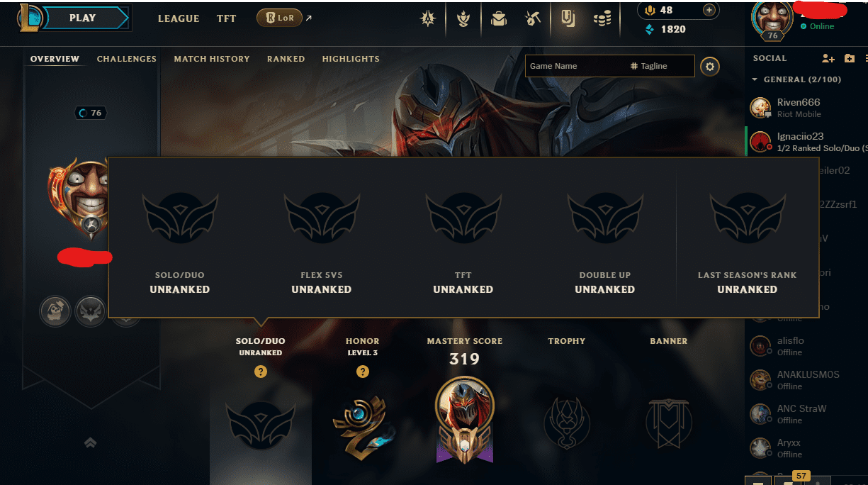Click the question mark under Solo/Duo

(x=261, y=372)
